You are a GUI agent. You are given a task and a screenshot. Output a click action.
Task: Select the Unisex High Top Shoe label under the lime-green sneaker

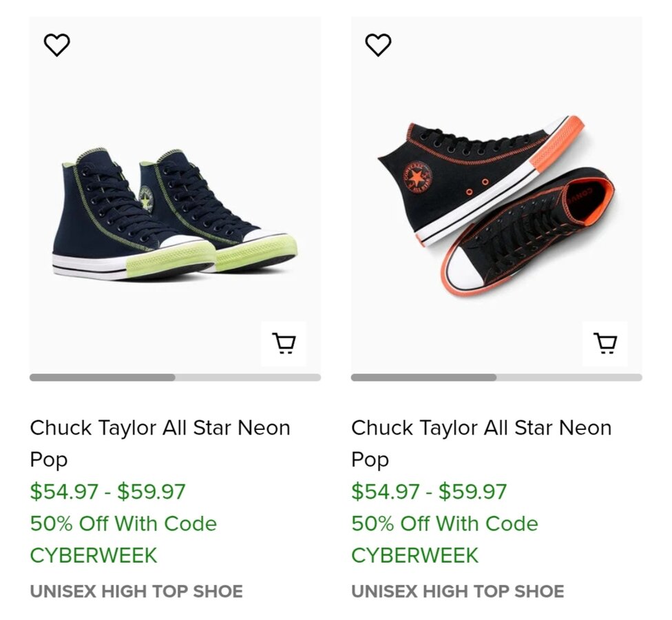click(136, 592)
